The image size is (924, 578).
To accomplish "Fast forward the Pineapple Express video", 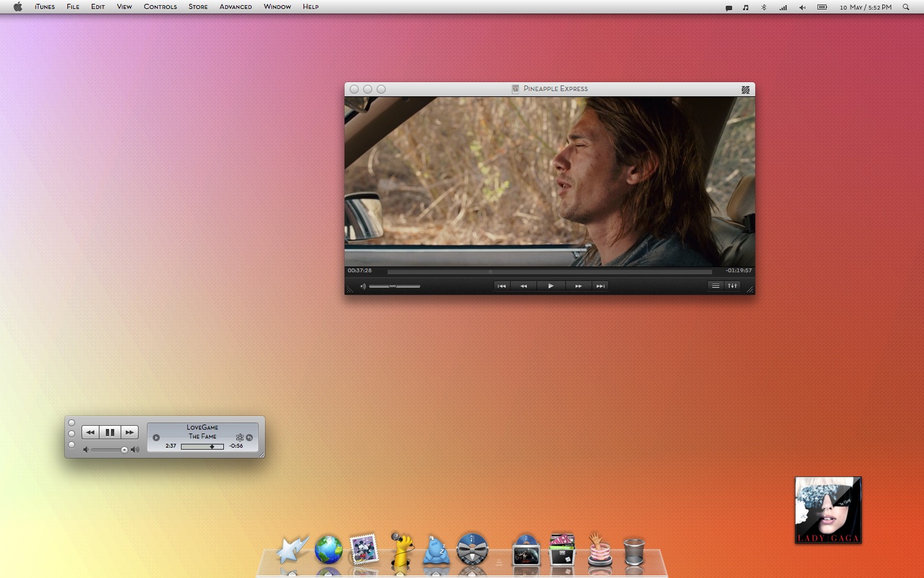I will pos(578,286).
